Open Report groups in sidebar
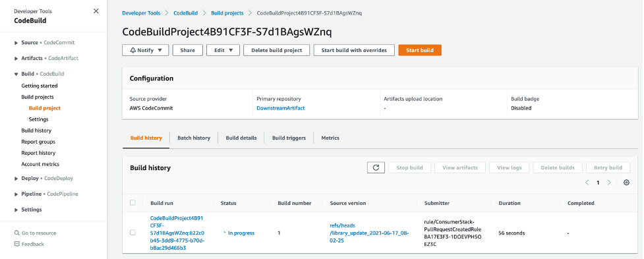This screenshot has height=259, width=644. click(x=38, y=142)
